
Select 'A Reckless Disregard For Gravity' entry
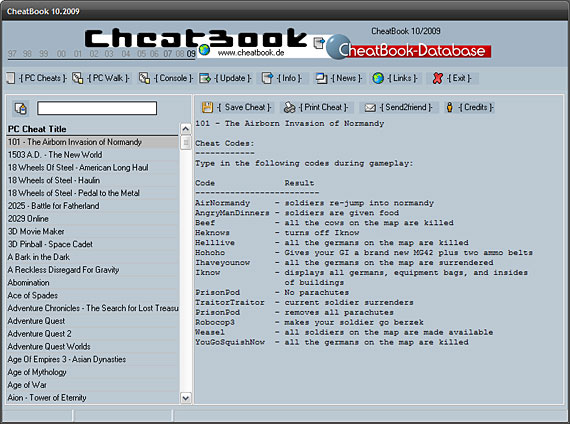tap(92, 269)
